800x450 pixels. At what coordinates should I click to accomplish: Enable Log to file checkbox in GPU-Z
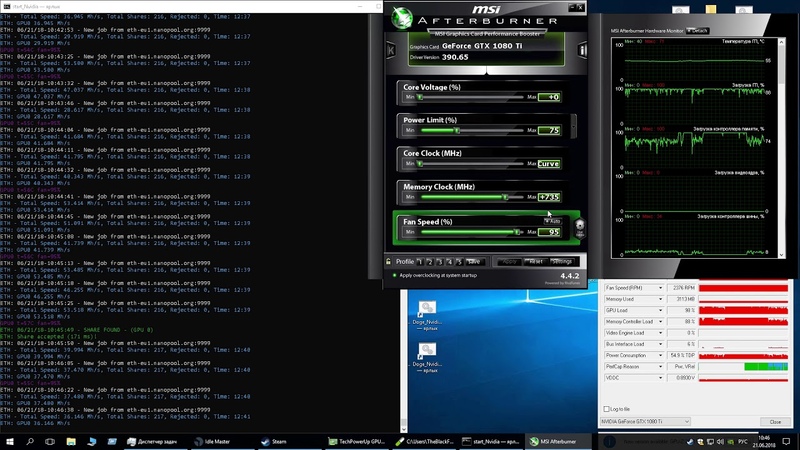pos(606,409)
